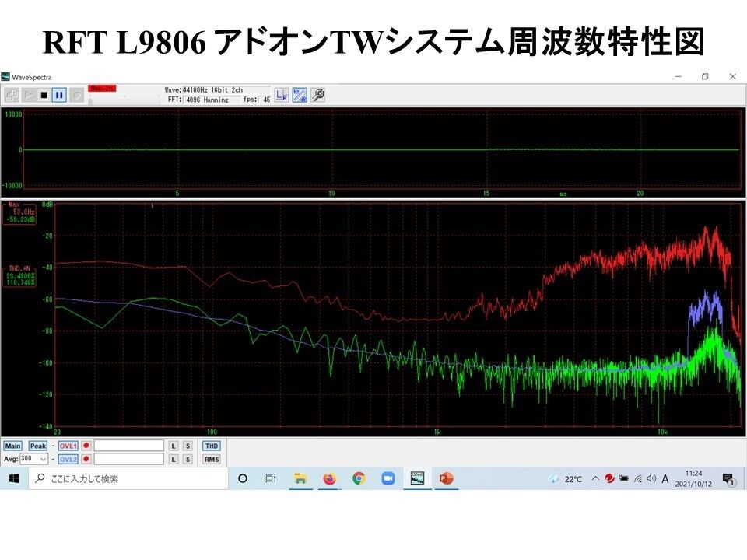The width and height of the screenshot is (747, 560).
Task: Open the Avg 300 dropdown
Action: [x=33, y=459]
